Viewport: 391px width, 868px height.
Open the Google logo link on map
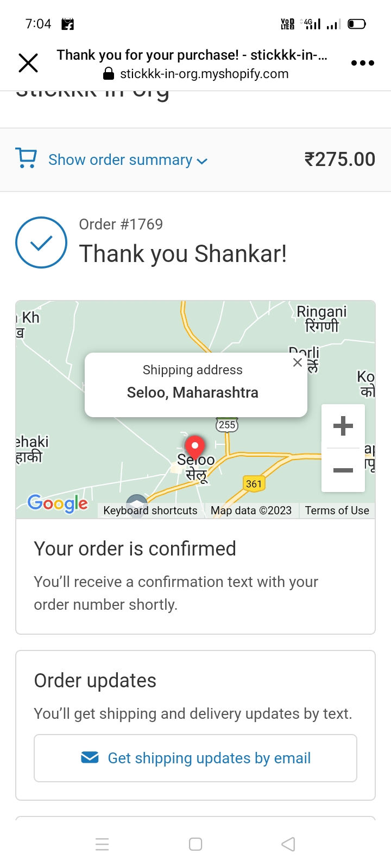pos(58,503)
